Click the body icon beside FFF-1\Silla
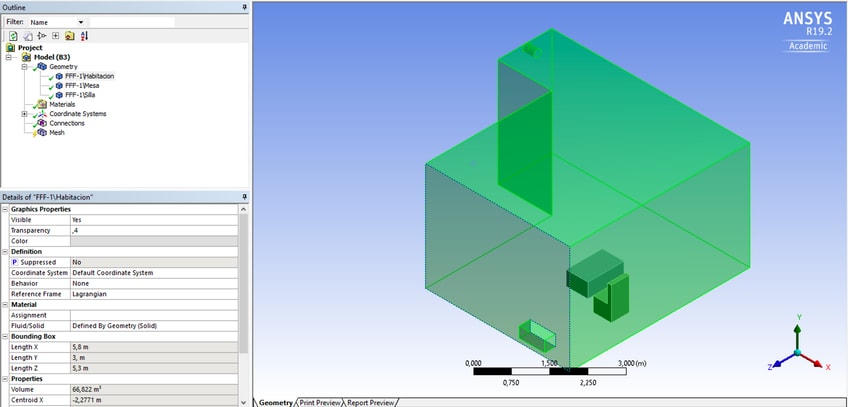This screenshot has height=407, width=848. point(59,95)
